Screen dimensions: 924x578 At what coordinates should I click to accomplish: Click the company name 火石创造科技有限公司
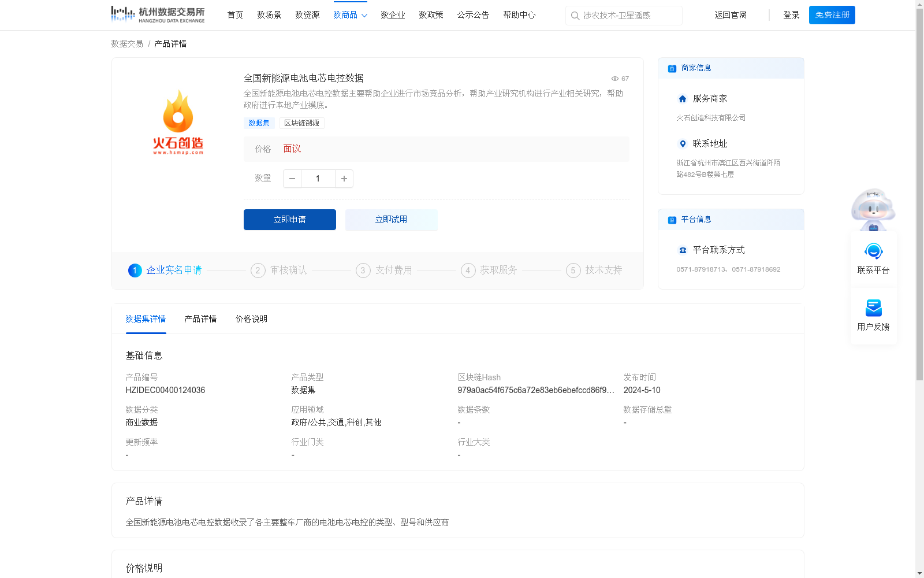pyautogui.click(x=711, y=118)
